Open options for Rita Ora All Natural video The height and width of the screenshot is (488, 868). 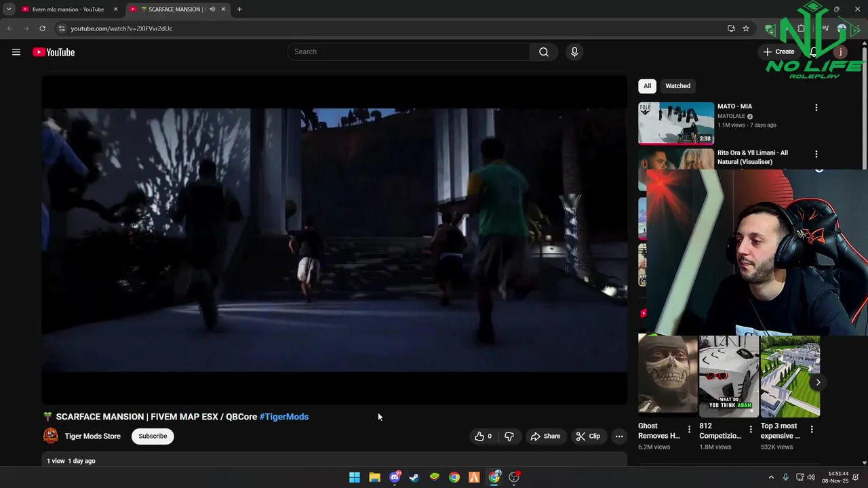tap(816, 155)
